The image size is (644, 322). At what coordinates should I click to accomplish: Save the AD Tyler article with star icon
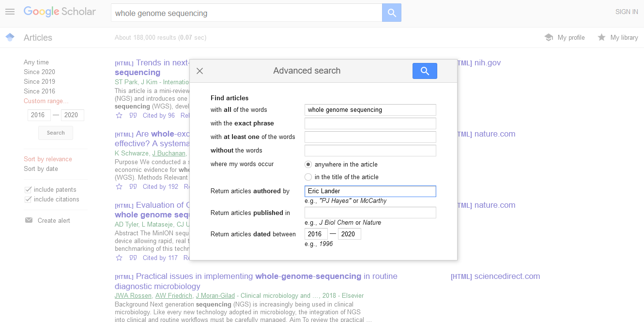(119, 258)
